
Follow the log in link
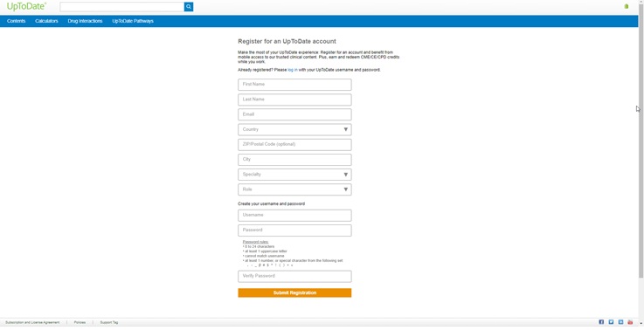[293, 70]
